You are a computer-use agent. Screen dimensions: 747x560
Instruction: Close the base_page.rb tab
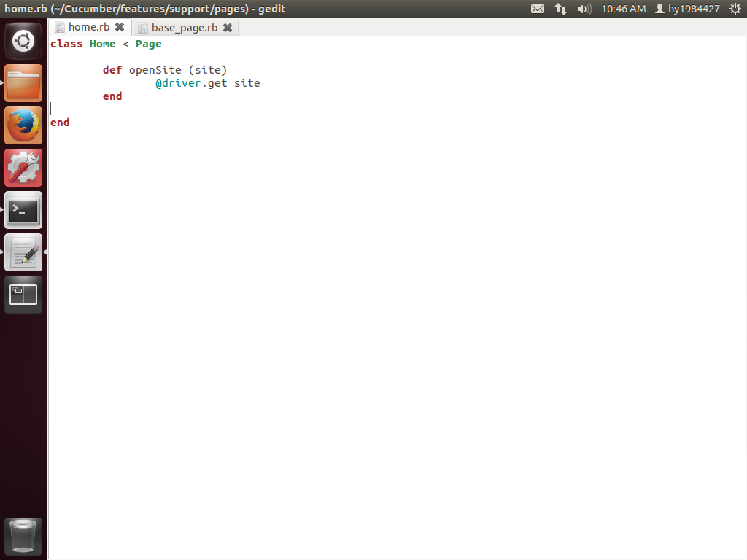click(228, 28)
